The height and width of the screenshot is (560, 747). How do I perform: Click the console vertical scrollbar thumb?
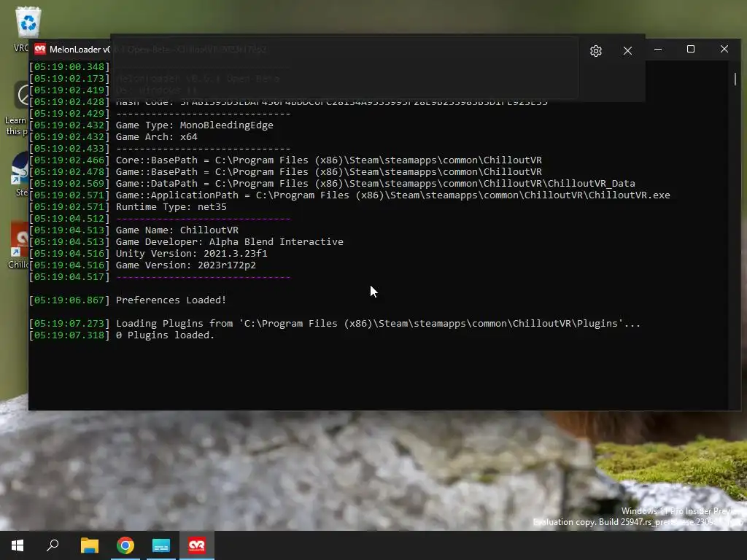click(735, 79)
